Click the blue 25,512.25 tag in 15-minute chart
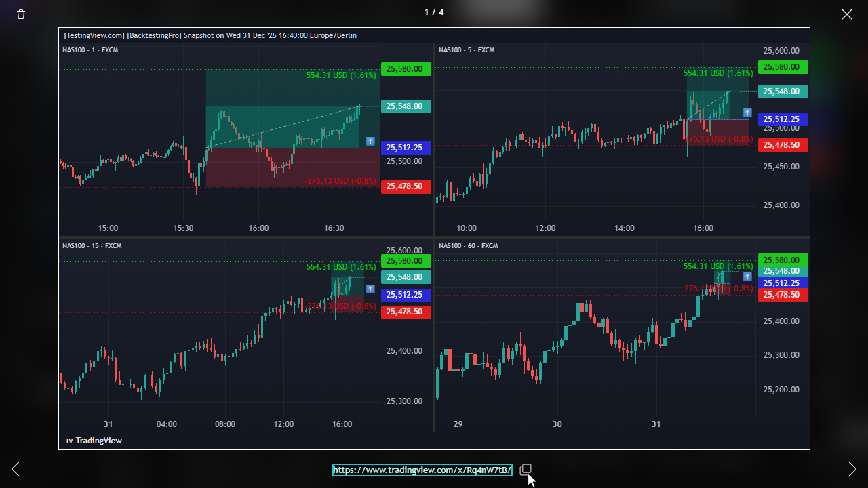Image resolution: width=868 pixels, height=488 pixels. point(406,295)
